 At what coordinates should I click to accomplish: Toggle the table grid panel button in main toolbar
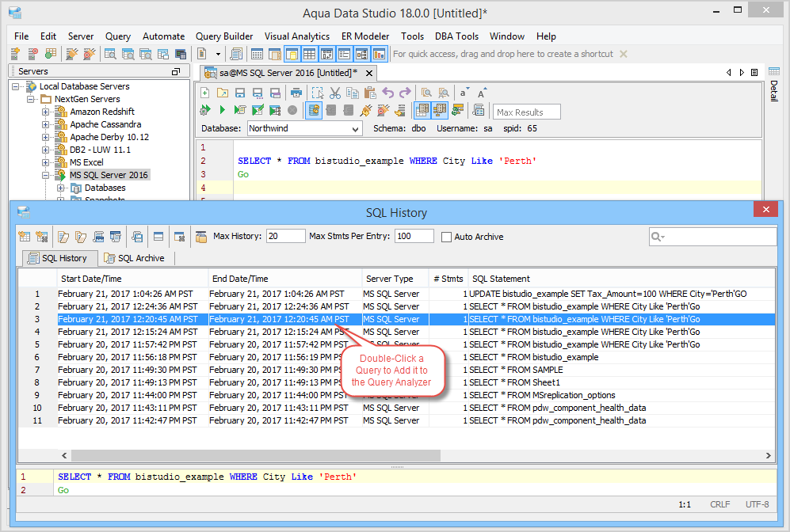tap(309, 53)
